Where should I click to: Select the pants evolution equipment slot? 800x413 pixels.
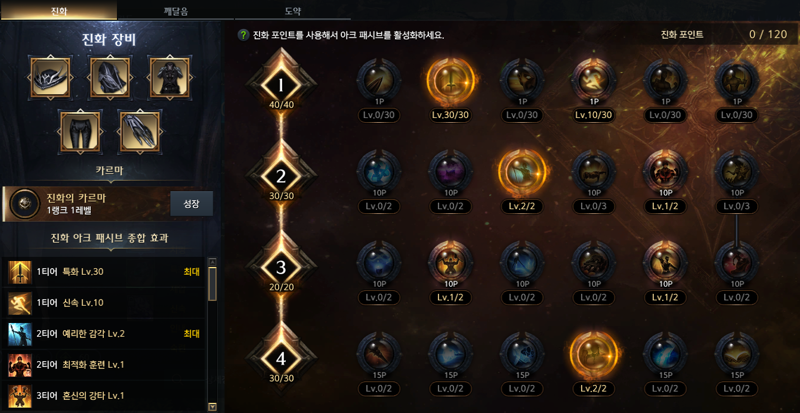pos(80,132)
